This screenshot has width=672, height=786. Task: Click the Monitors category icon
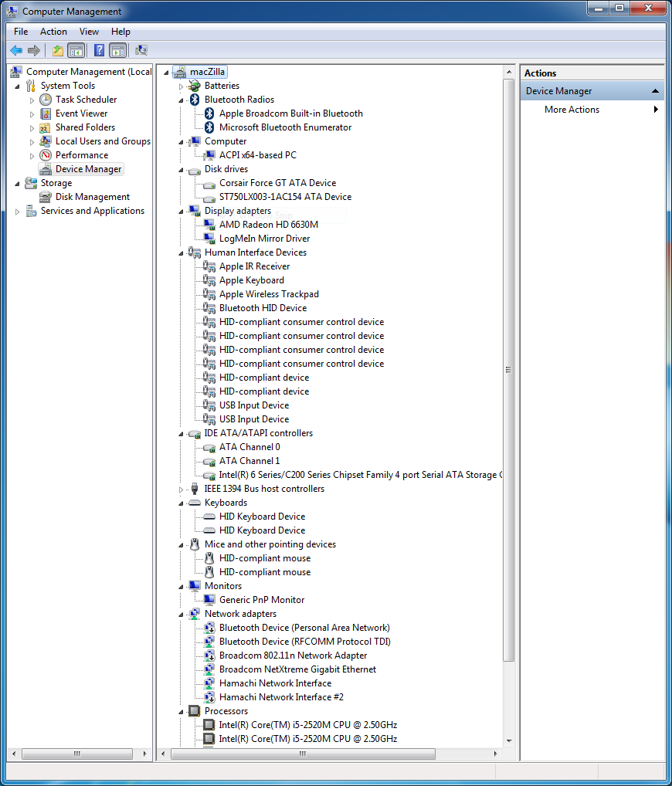(195, 586)
